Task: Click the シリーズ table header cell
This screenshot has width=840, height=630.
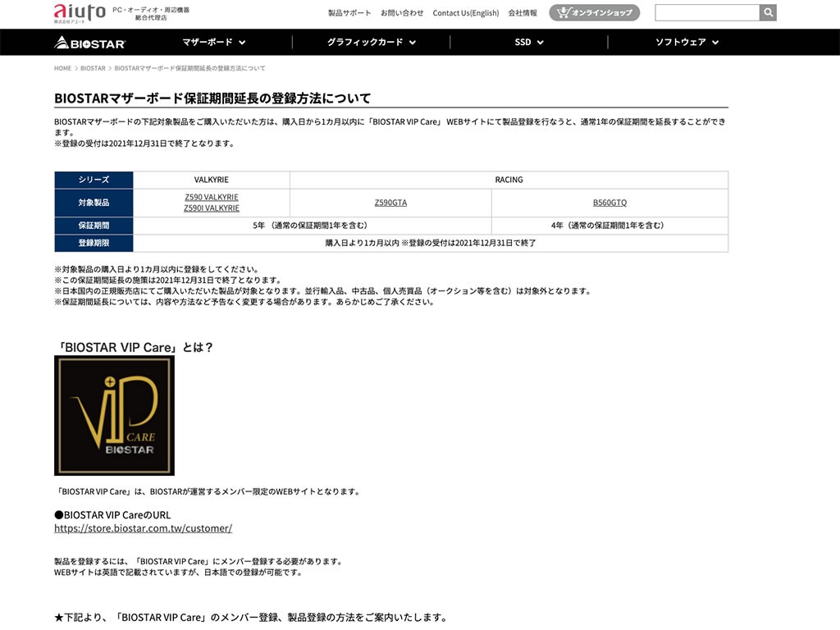Action: click(94, 180)
